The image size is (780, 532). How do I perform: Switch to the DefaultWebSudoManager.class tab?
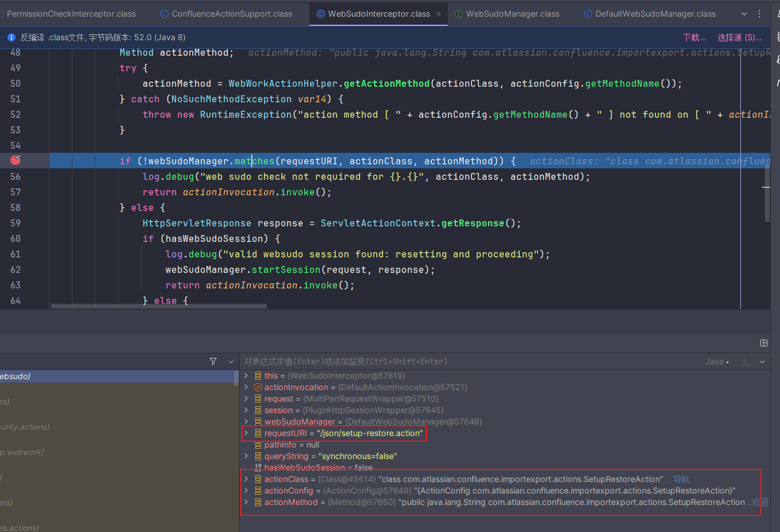click(650, 14)
